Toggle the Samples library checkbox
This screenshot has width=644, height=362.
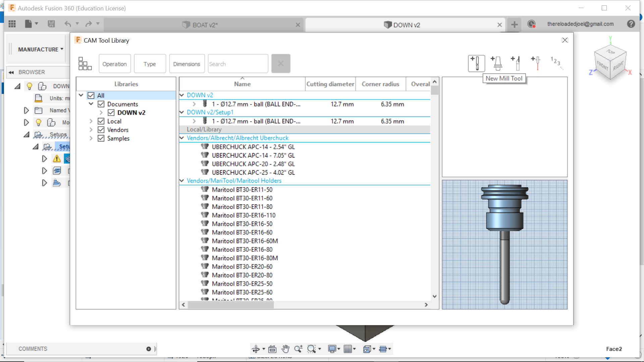pyautogui.click(x=101, y=138)
